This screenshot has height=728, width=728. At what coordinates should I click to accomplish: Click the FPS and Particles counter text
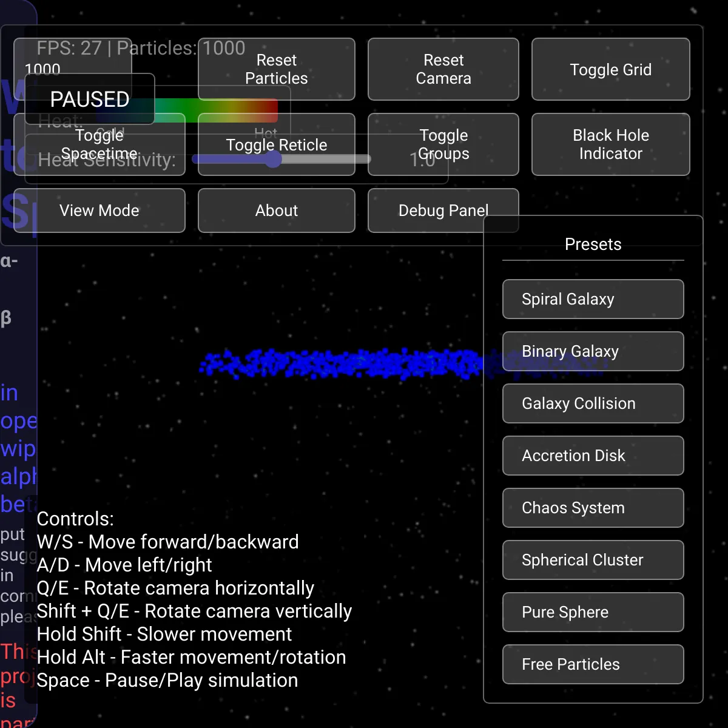[x=141, y=48]
